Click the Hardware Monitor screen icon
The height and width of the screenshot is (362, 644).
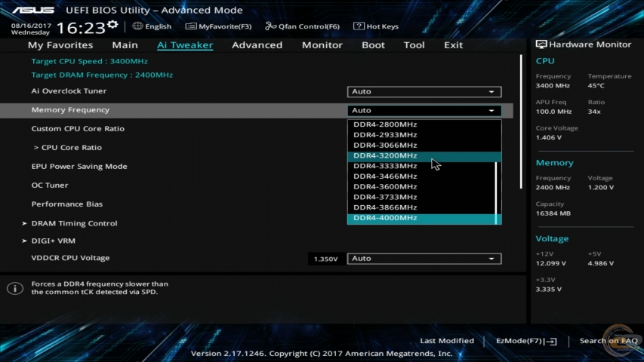(x=541, y=44)
